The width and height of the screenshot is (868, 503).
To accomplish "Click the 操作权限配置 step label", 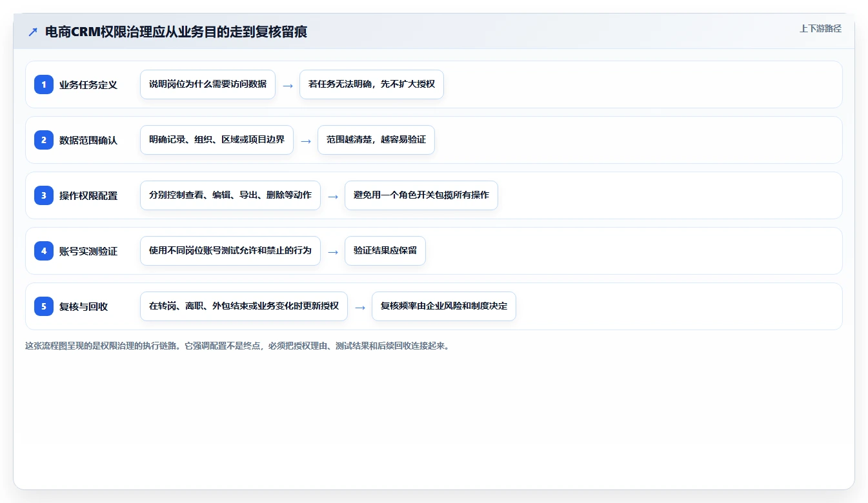I will (x=88, y=195).
